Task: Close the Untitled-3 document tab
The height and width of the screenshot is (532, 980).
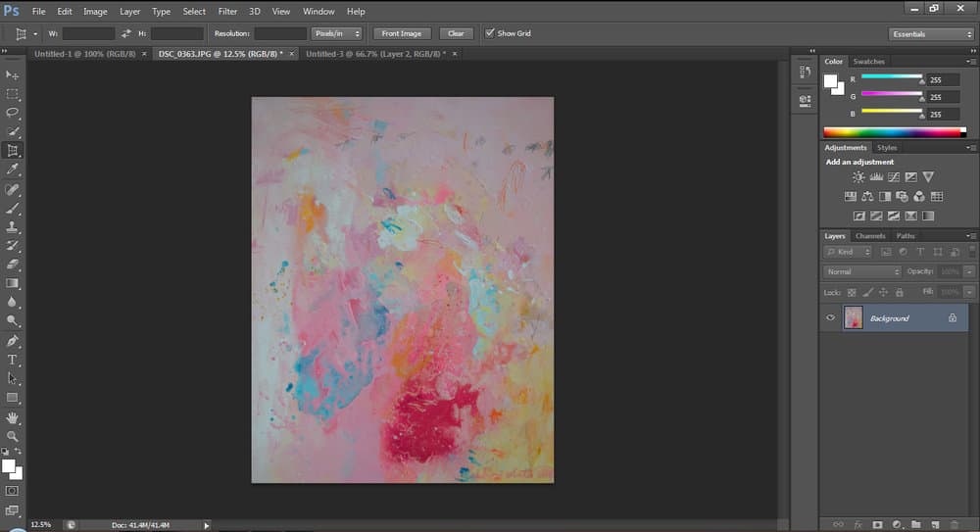Action: [x=455, y=54]
